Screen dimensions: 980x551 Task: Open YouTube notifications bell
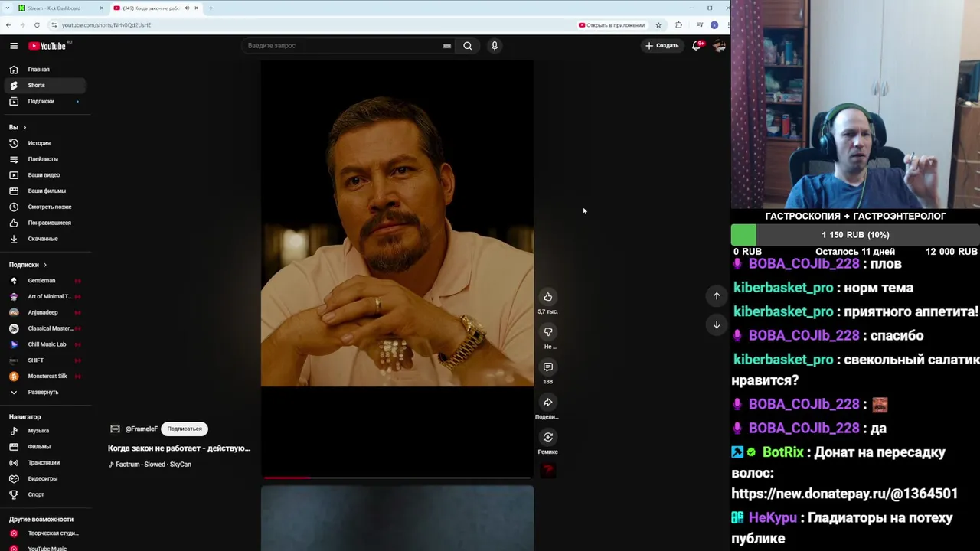696,46
